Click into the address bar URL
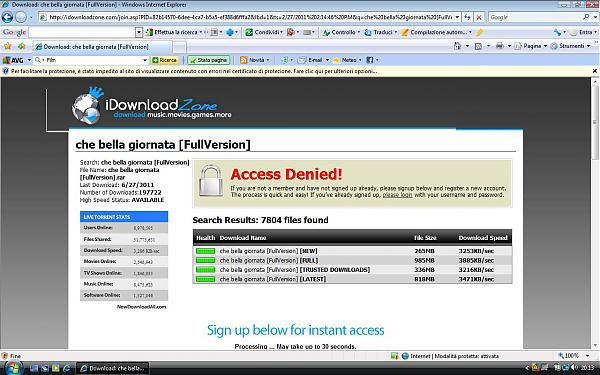The height and width of the screenshot is (375, 600). pyautogui.click(x=246, y=17)
